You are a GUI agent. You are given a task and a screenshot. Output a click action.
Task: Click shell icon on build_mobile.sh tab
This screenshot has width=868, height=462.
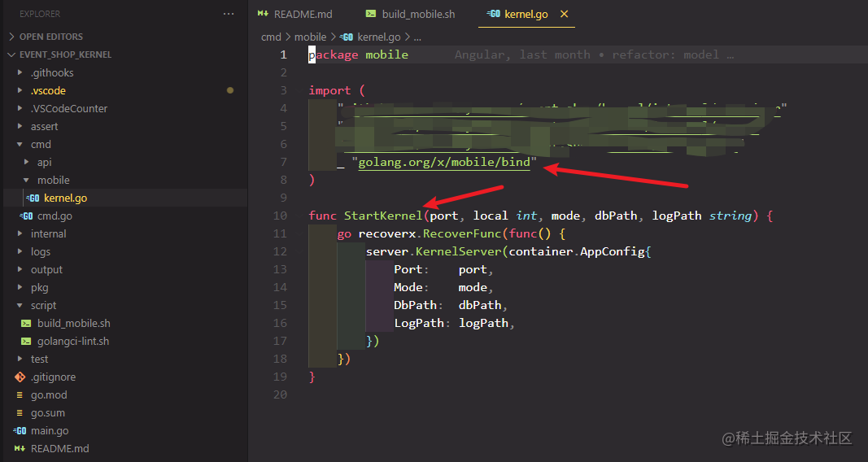click(x=371, y=14)
